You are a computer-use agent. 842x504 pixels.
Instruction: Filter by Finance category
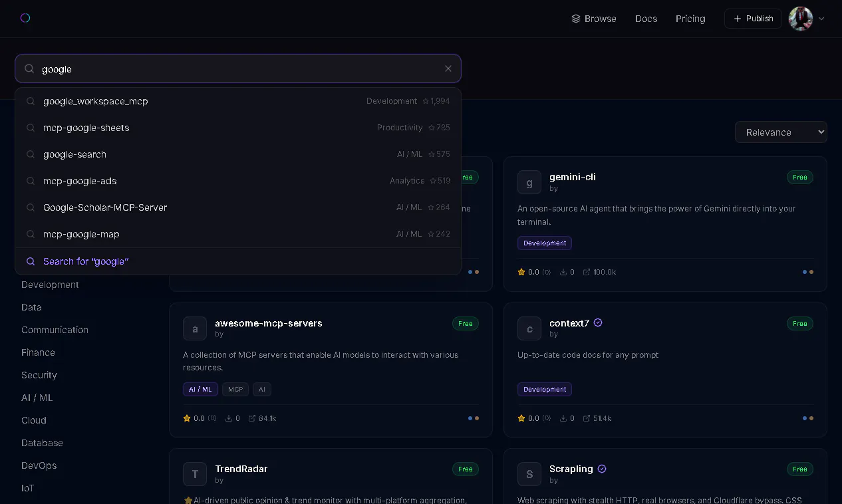click(x=38, y=352)
